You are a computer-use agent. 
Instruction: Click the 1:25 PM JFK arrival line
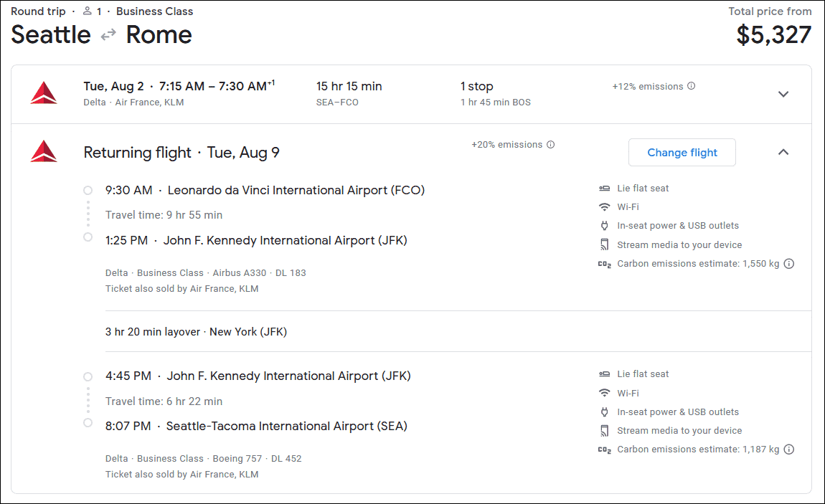(256, 240)
